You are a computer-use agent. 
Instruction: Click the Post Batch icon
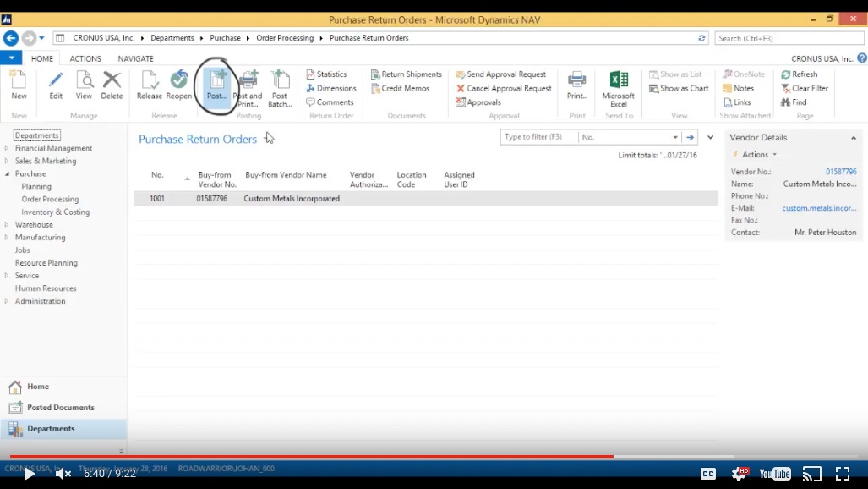[x=280, y=89]
